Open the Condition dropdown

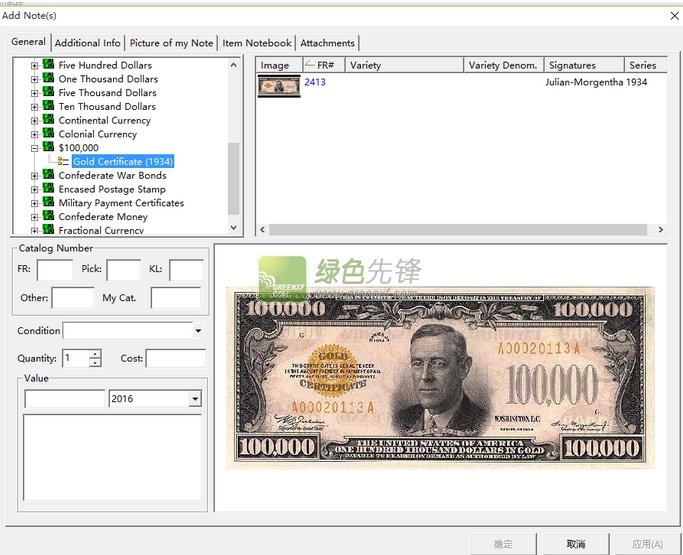[x=198, y=331]
